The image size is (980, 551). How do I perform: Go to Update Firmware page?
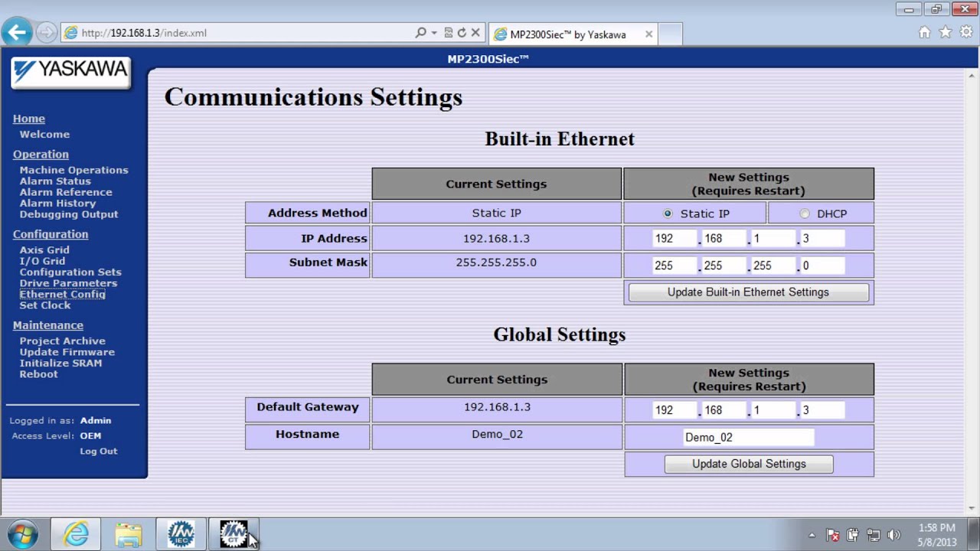pyautogui.click(x=67, y=352)
